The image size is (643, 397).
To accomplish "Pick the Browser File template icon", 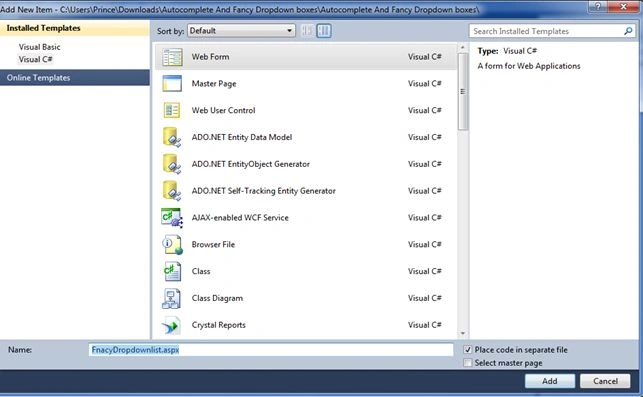I will point(172,244).
